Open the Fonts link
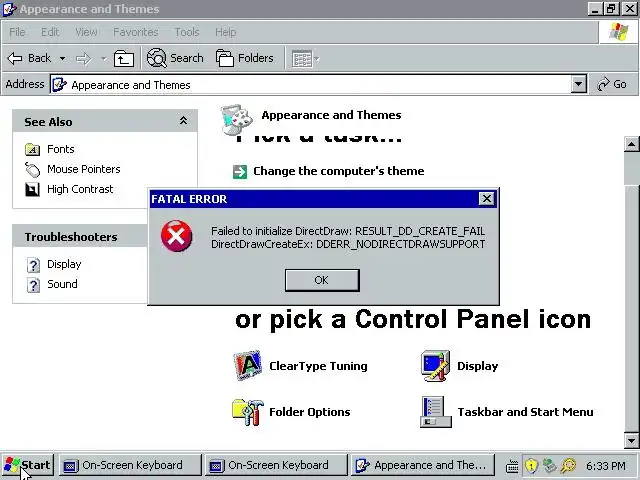640x480 pixels. point(61,149)
